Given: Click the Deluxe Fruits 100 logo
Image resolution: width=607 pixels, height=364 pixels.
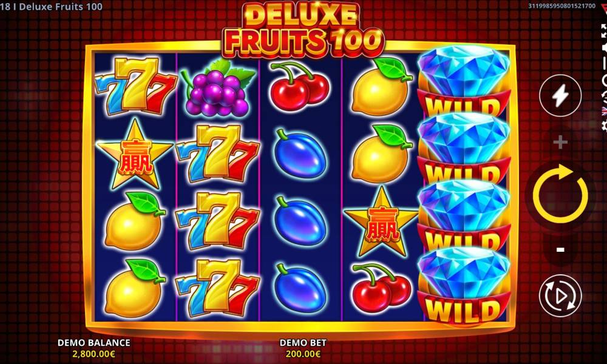Looking at the screenshot, I should click(x=303, y=30).
